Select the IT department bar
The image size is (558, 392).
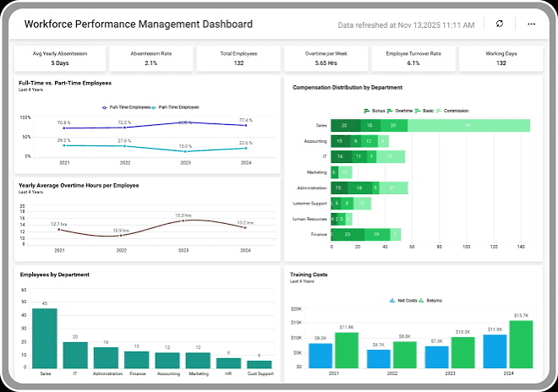click(x=75, y=355)
